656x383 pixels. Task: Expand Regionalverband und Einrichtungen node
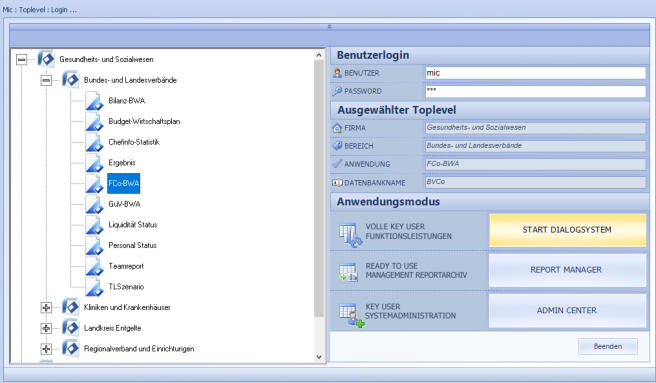tap(46, 348)
